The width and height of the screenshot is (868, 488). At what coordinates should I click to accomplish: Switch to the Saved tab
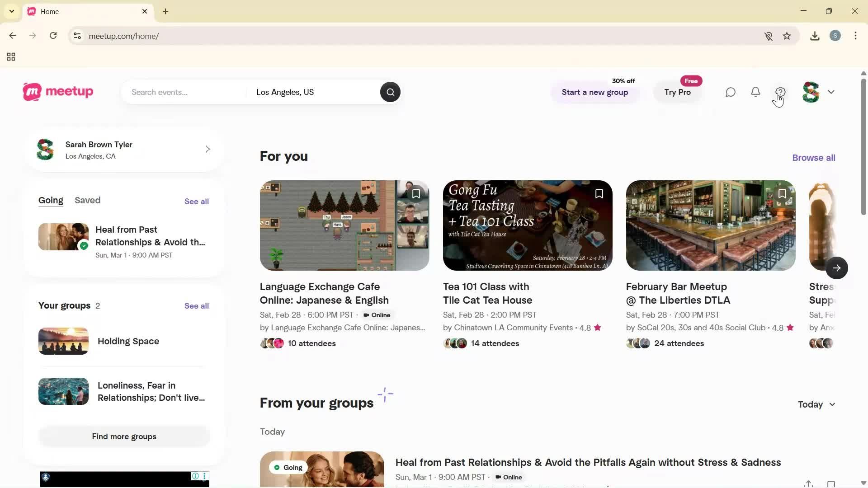[87, 200]
